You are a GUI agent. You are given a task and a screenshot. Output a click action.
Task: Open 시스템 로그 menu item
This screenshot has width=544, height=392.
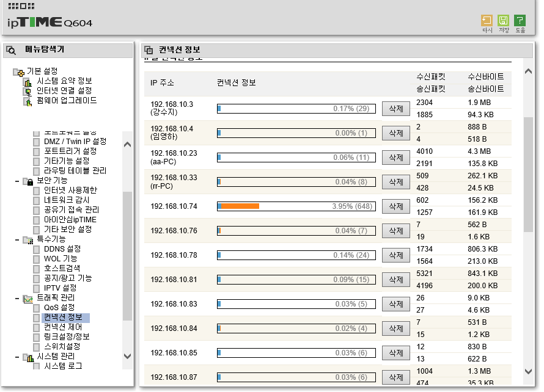click(63, 366)
